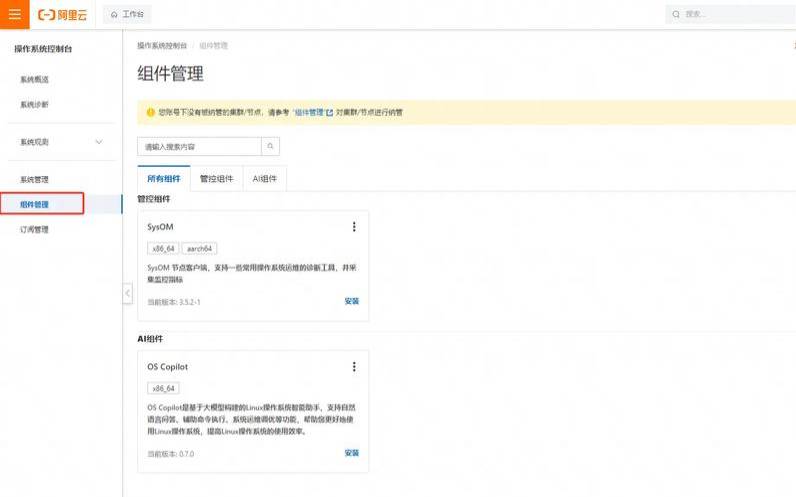Click the SysOM card title

click(x=160, y=227)
